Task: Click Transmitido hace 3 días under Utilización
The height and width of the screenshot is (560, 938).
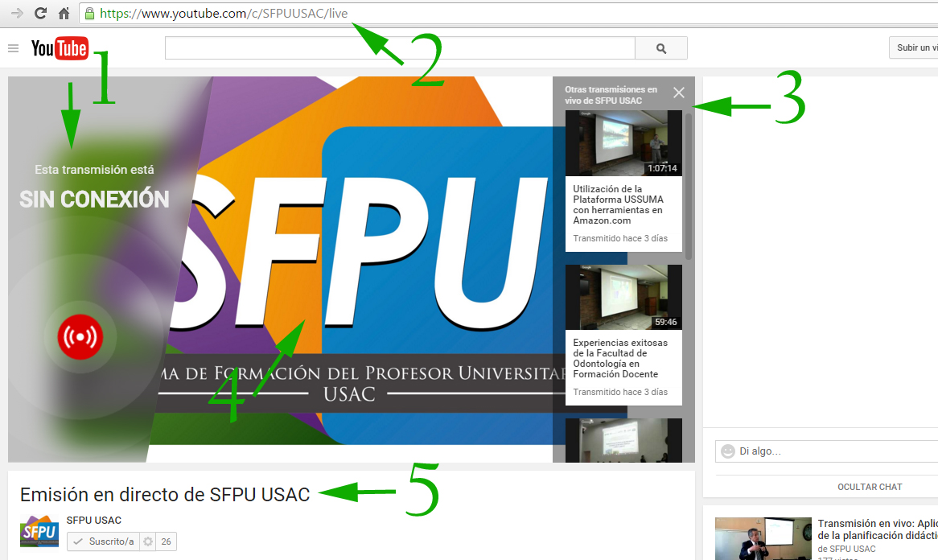Action: [619, 238]
